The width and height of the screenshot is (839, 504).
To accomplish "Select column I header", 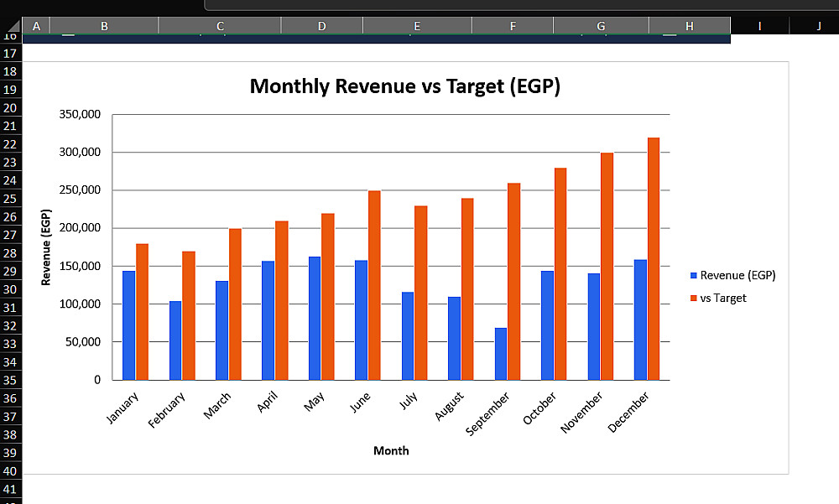I will click(x=760, y=26).
